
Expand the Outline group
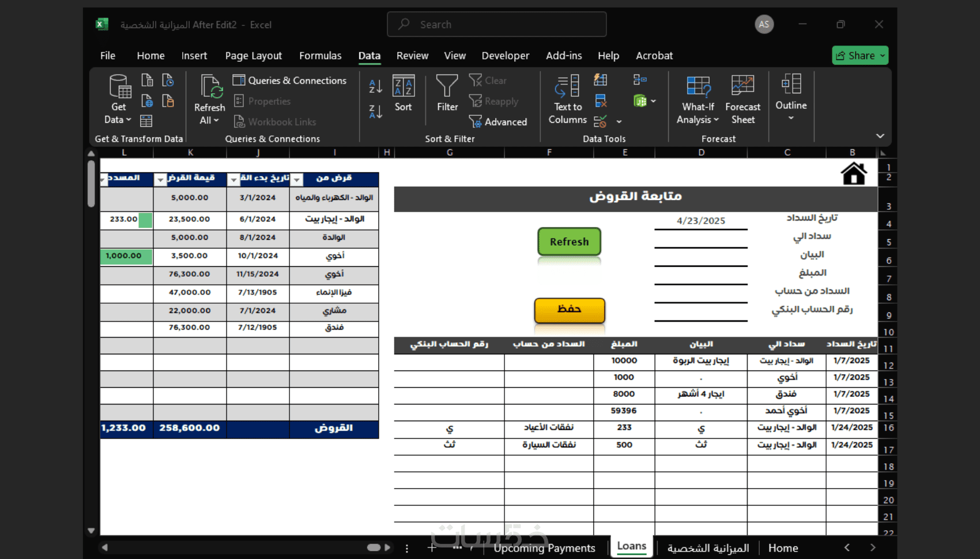(791, 97)
